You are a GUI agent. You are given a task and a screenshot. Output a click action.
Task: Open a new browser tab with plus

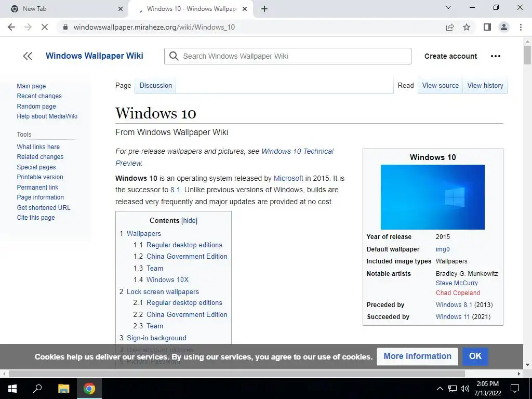tap(264, 9)
